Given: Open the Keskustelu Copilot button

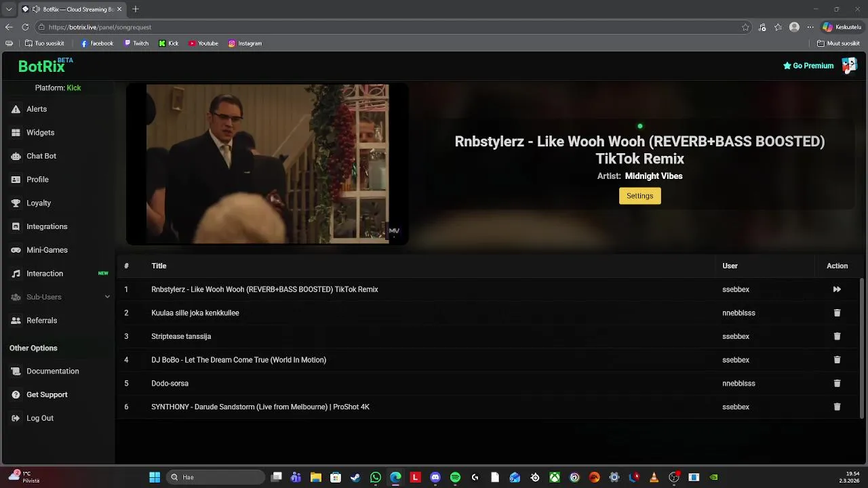Looking at the screenshot, I should coord(842,27).
